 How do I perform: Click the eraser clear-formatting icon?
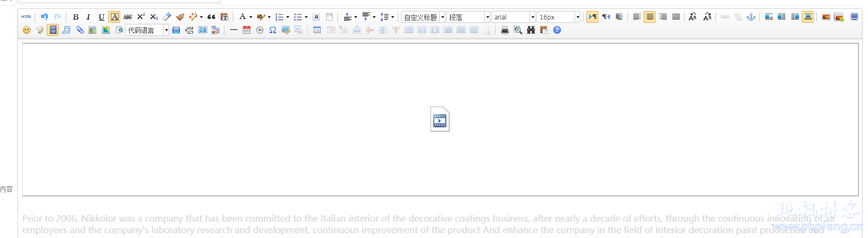click(x=167, y=17)
